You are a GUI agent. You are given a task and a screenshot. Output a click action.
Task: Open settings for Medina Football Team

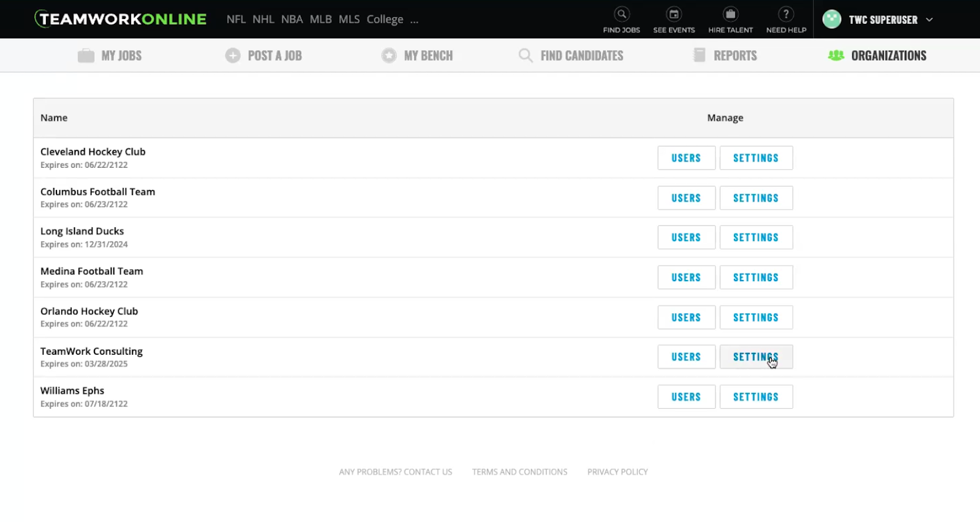(x=756, y=278)
